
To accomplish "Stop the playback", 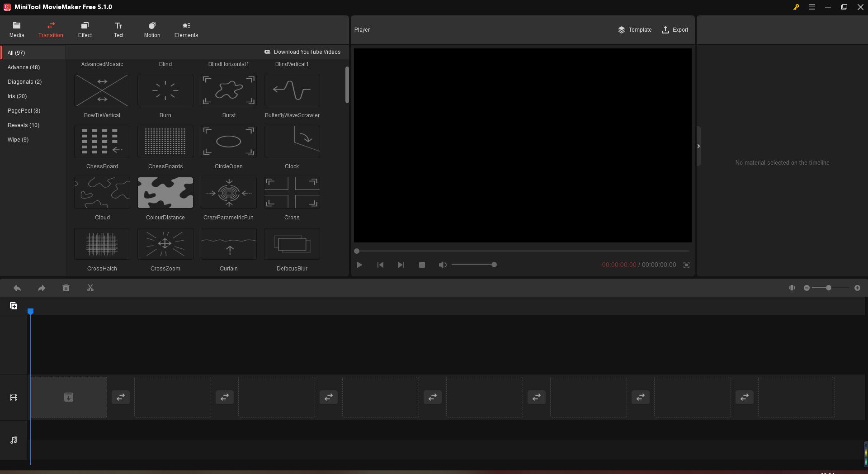I will coord(422,265).
